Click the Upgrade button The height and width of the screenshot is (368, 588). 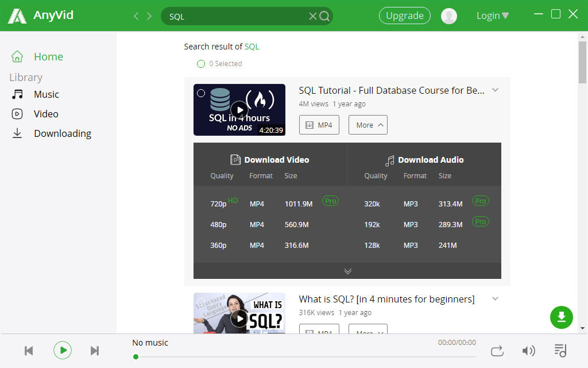405,16
